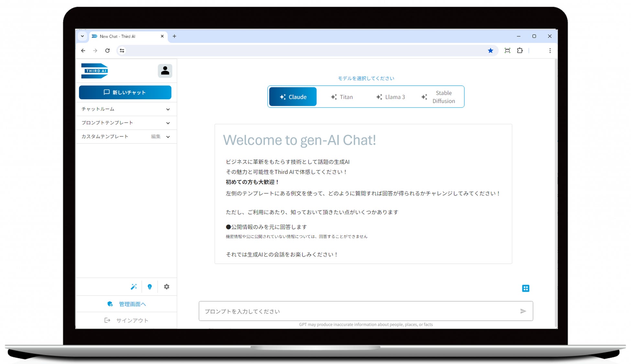The height and width of the screenshot is (364, 631).
Task: Click the user profile avatar icon
Action: (165, 71)
